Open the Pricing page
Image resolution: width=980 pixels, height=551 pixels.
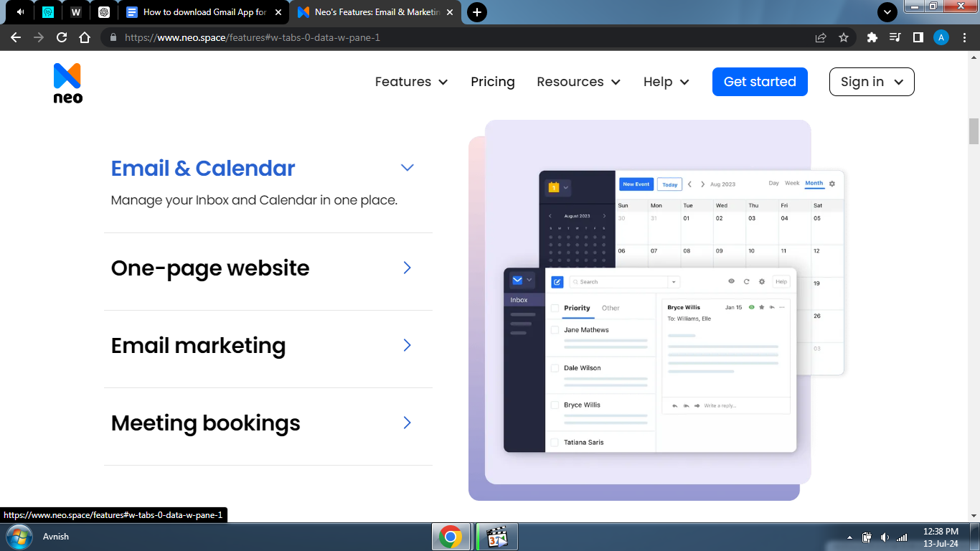tap(493, 82)
